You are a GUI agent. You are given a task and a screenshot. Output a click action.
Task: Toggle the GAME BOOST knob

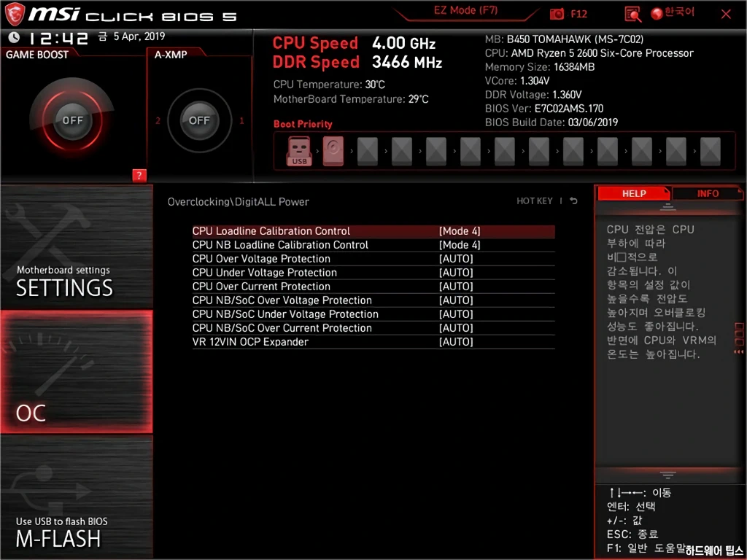click(72, 120)
